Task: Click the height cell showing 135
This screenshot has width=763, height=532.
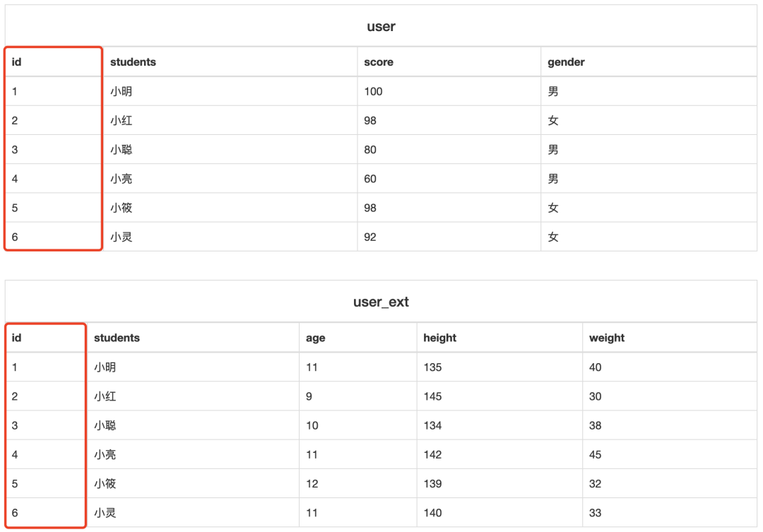Action: click(x=432, y=367)
